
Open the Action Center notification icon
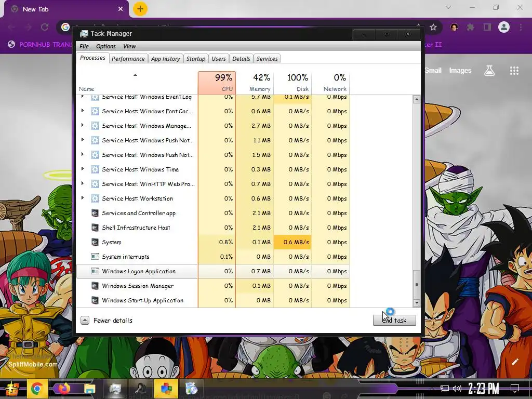(x=515, y=389)
